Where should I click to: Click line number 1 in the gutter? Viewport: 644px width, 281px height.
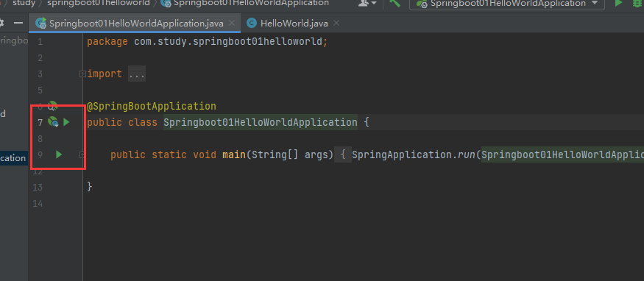(x=40, y=41)
